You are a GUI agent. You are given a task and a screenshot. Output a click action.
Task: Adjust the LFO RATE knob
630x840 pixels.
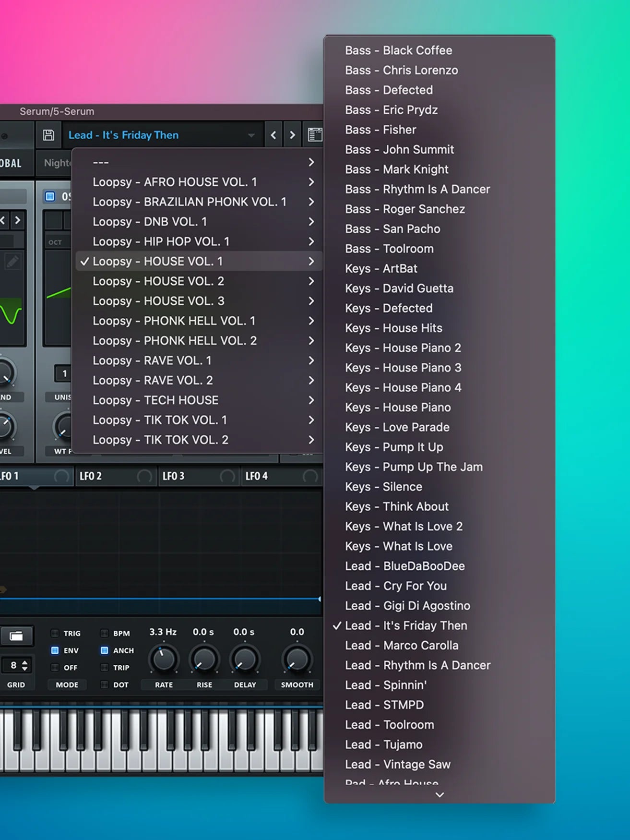click(164, 660)
